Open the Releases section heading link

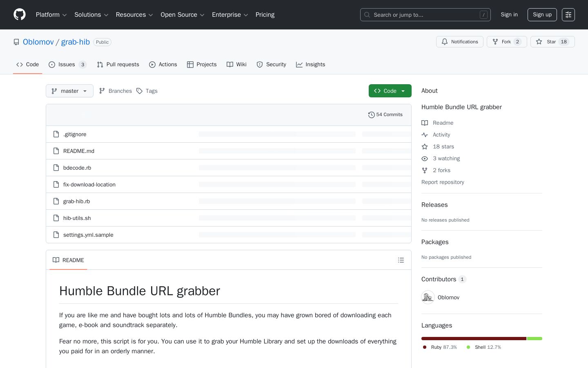tap(434, 205)
